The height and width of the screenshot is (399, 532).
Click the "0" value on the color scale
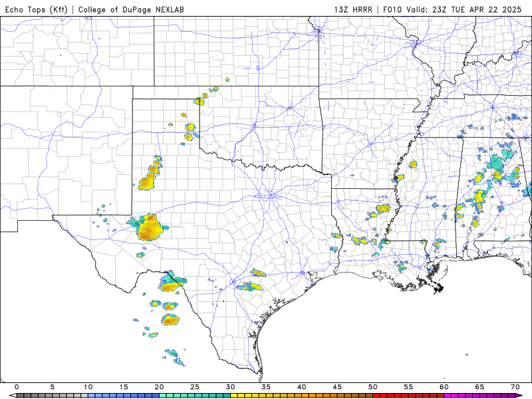pyautogui.click(x=17, y=387)
